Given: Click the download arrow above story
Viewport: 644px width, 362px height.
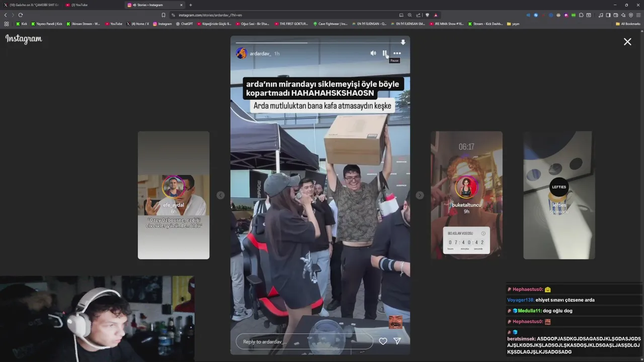Looking at the screenshot, I should [403, 42].
